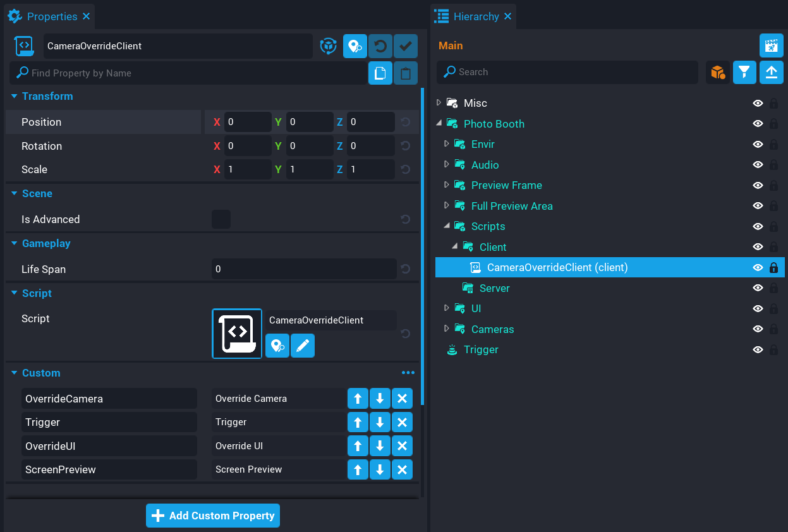Expand the Envir folder
Image resolution: width=788 pixels, height=532 pixels.
[446, 144]
